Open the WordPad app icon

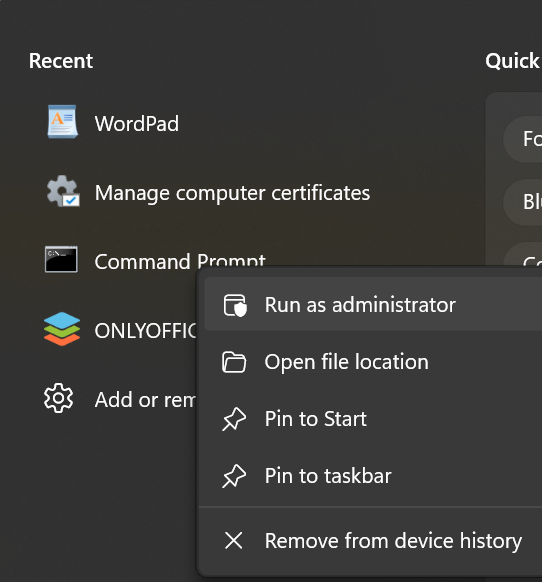(62, 122)
